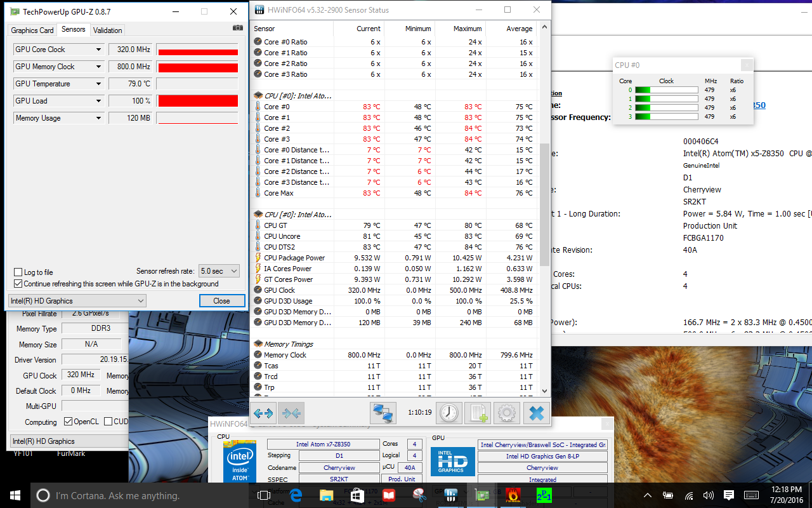
Task: Open the Validation tab in GPU-Z
Action: [108, 30]
